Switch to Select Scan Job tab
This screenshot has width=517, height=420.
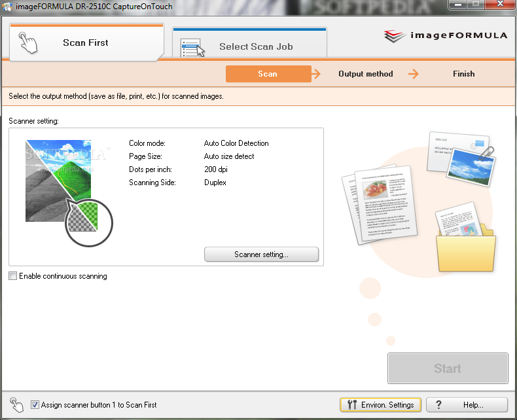249,43
